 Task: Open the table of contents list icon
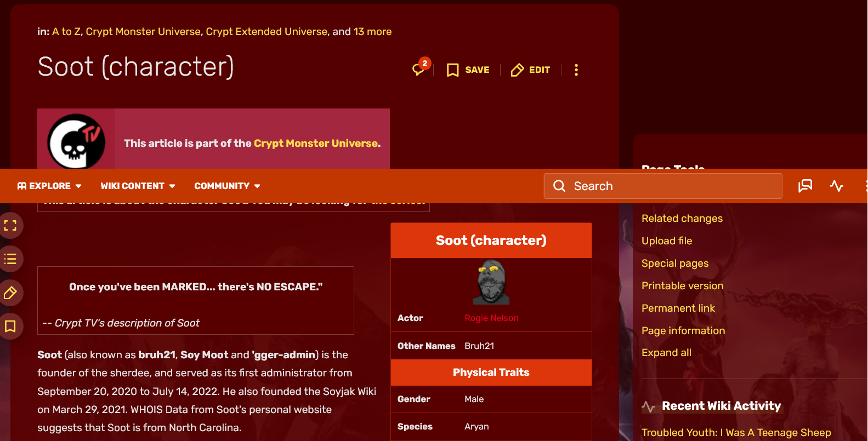(x=10, y=259)
